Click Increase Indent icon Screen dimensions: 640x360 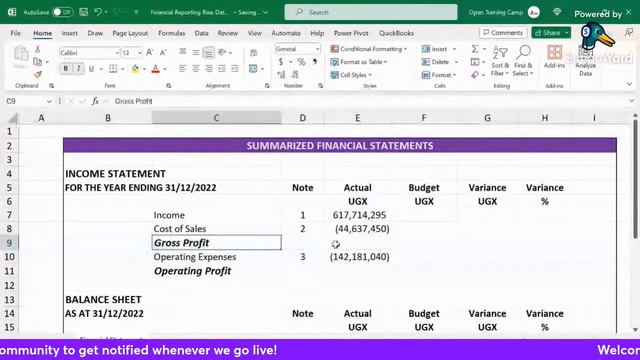pos(235,69)
